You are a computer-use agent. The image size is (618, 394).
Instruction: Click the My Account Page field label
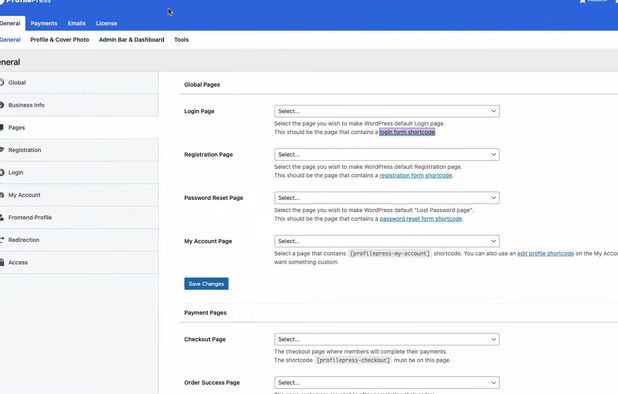coord(208,242)
